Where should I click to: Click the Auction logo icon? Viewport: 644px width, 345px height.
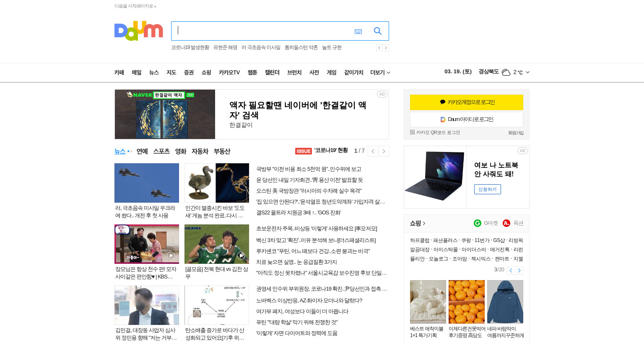click(x=506, y=223)
